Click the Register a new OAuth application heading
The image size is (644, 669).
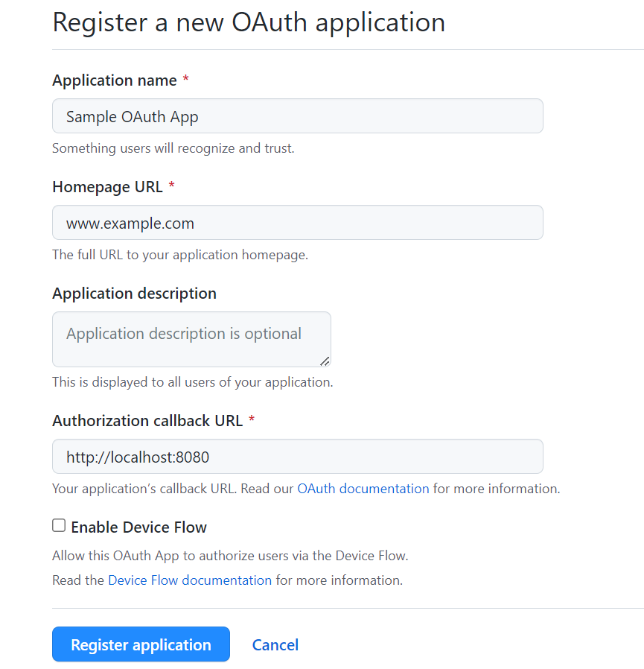(x=249, y=22)
